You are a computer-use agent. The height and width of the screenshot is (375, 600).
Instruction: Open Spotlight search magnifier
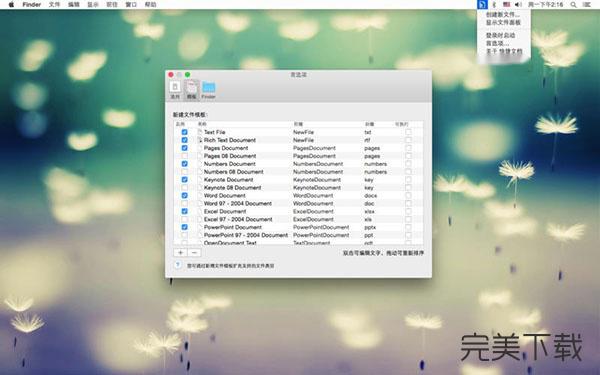[573, 5]
